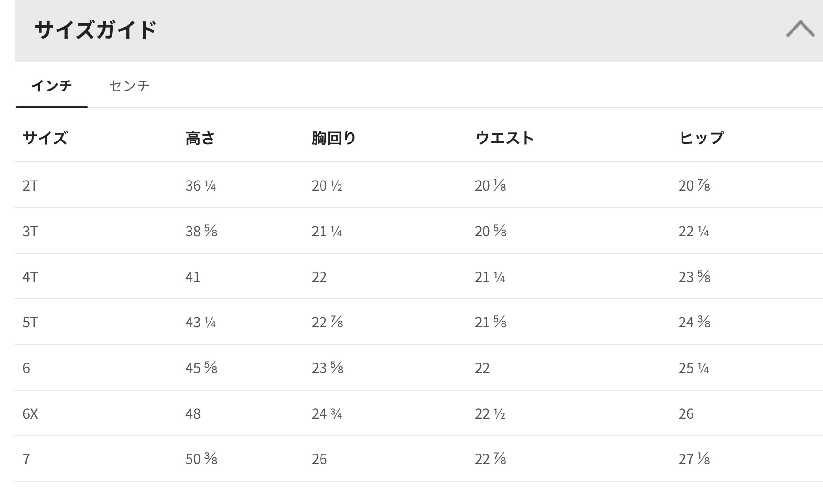Switch to the センチ tab
The width and height of the screenshot is (823, 504).
[129, 86]
